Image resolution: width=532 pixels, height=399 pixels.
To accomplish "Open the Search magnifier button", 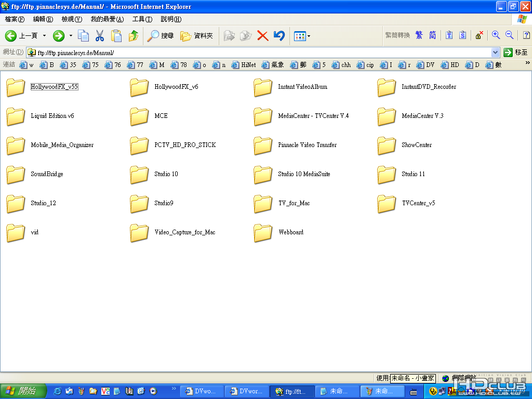I will coord(161,36).
